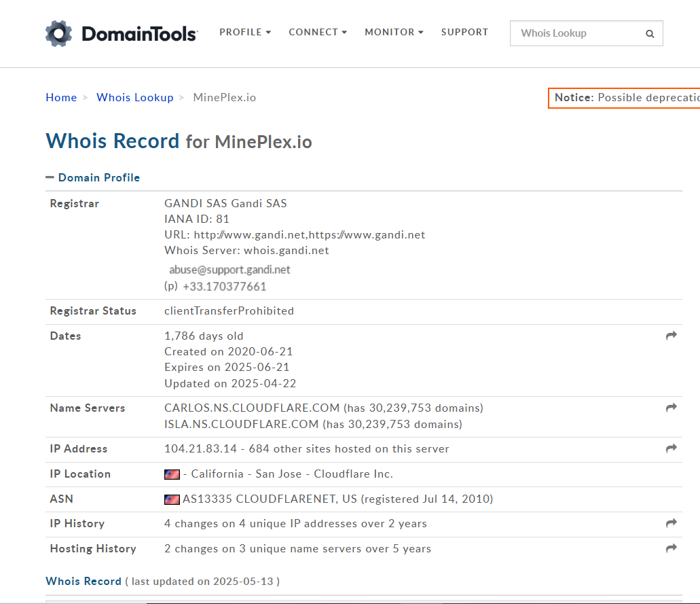Screen dimensions: 700x604
Task: Open the MONITOR dropdown menu
Action: click(x=394, y=32)
